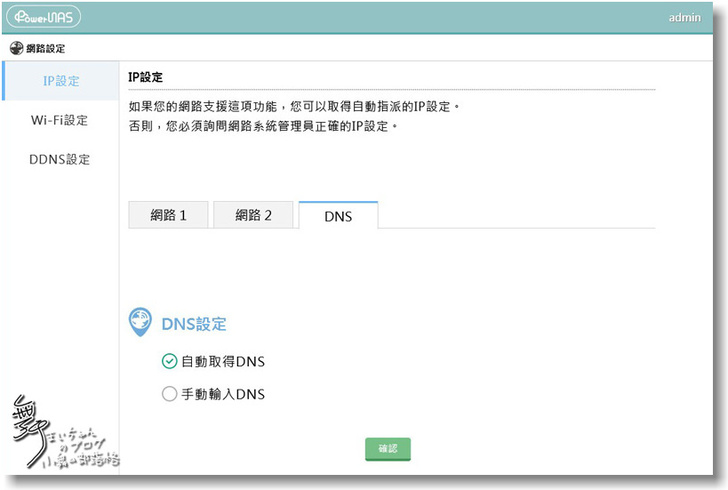
Task: Click the bold IP設定 section heading
Action: click(146, 77)
